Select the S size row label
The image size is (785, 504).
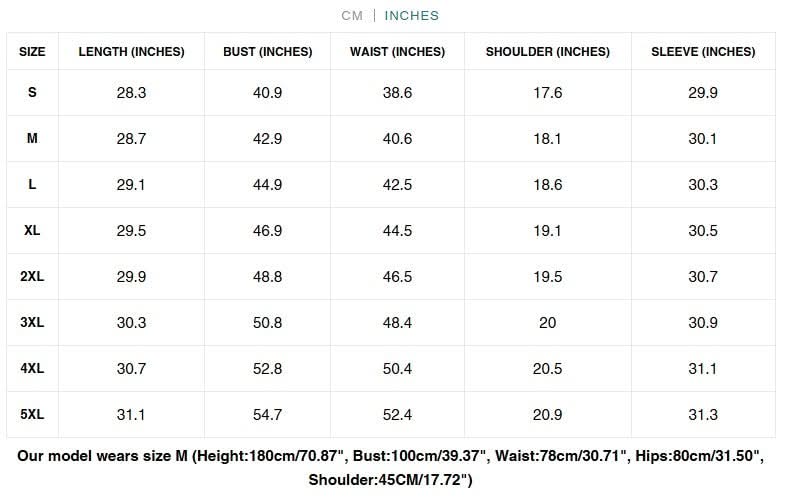point(32,93)
